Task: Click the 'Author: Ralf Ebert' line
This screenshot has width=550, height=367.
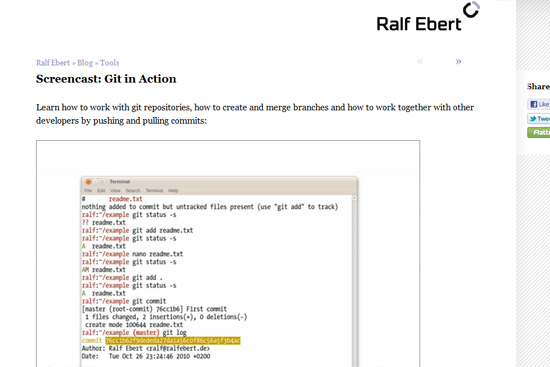Action: pos(146,348)
